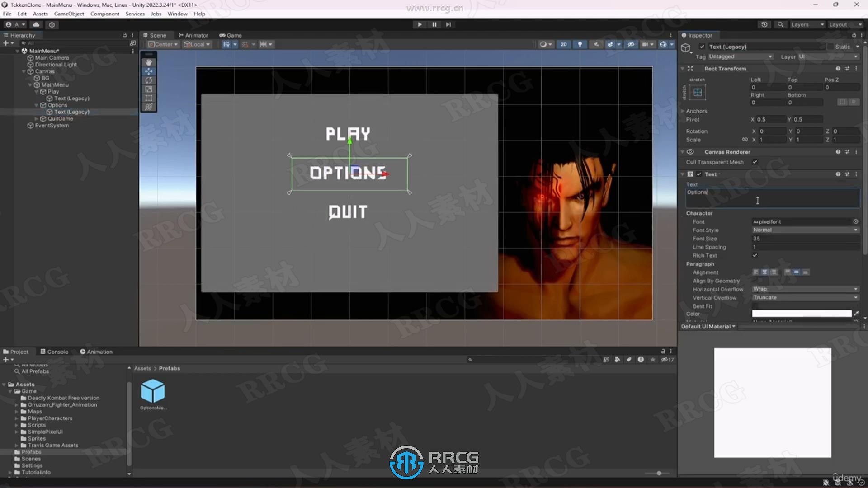
Task: Open the Font Style dropdown
Action: (805, 230)
